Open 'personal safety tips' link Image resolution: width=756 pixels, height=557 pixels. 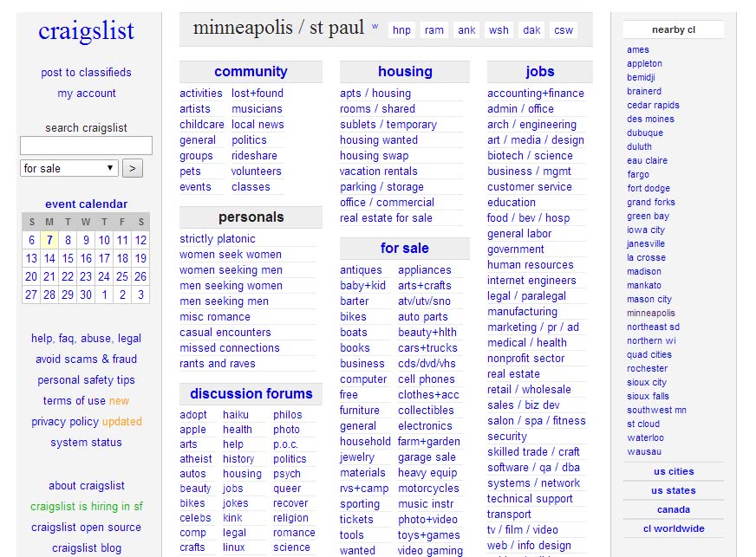(87, 379)
